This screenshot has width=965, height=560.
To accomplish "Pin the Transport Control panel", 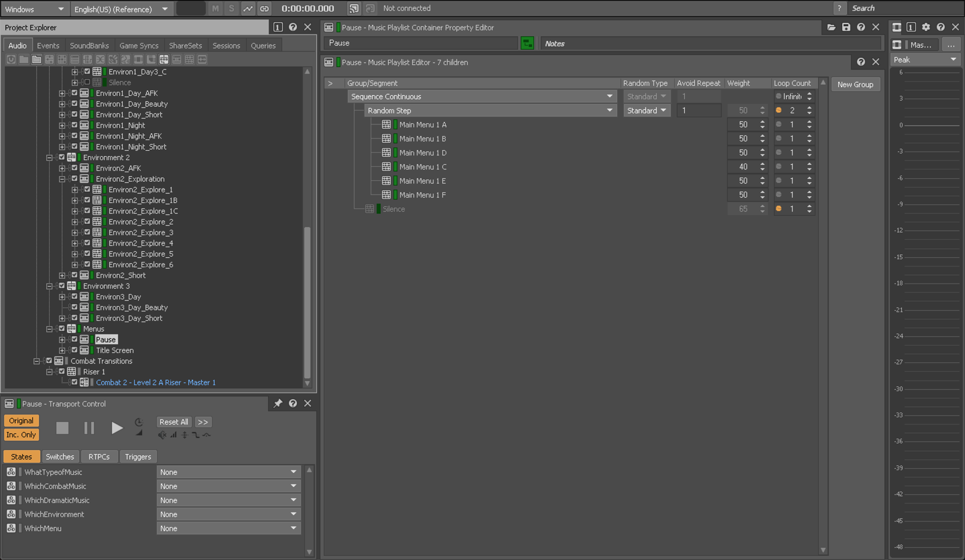I will point(278,403).
